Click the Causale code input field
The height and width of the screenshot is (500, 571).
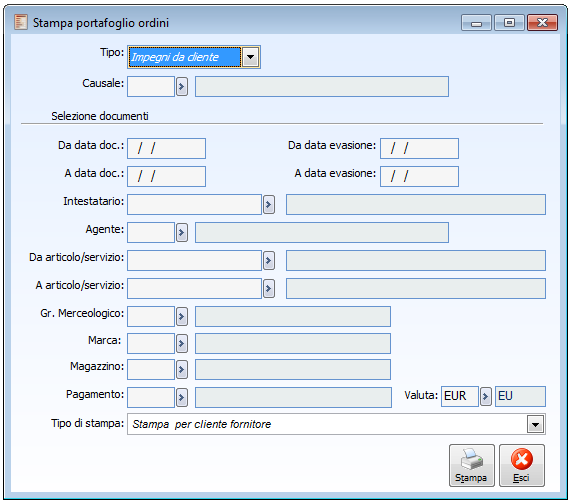pos(151,87)
